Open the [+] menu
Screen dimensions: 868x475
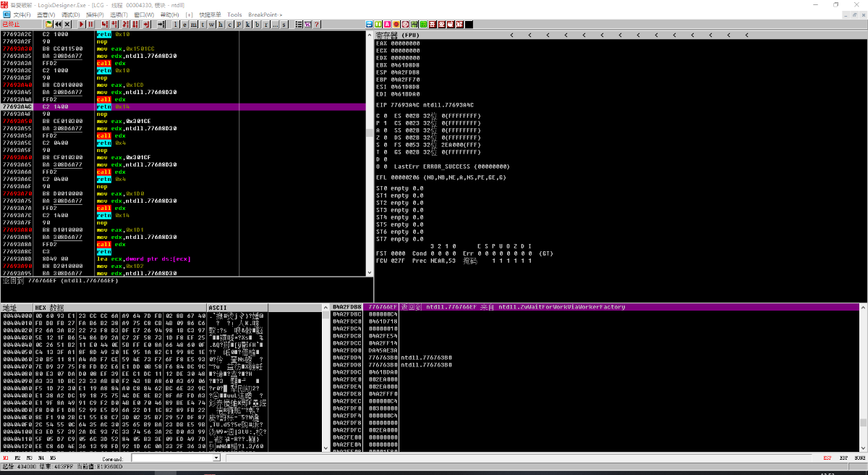(x=189, y=14)
